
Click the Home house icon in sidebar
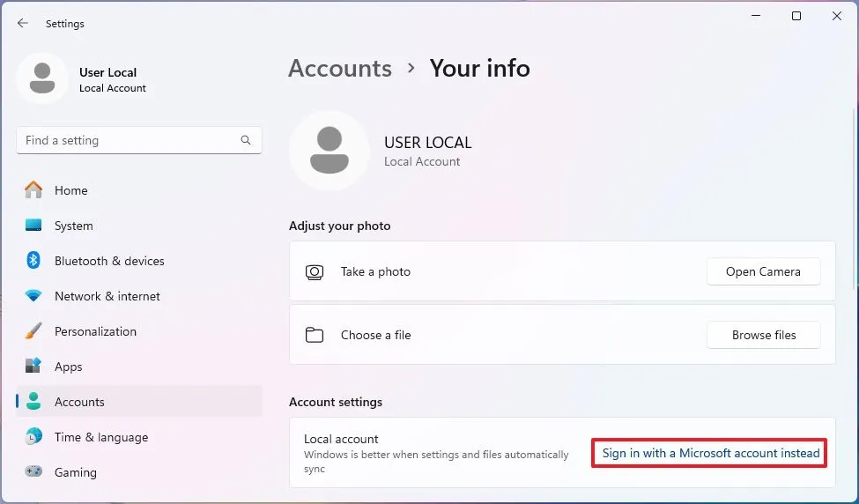tap(33, 190)
